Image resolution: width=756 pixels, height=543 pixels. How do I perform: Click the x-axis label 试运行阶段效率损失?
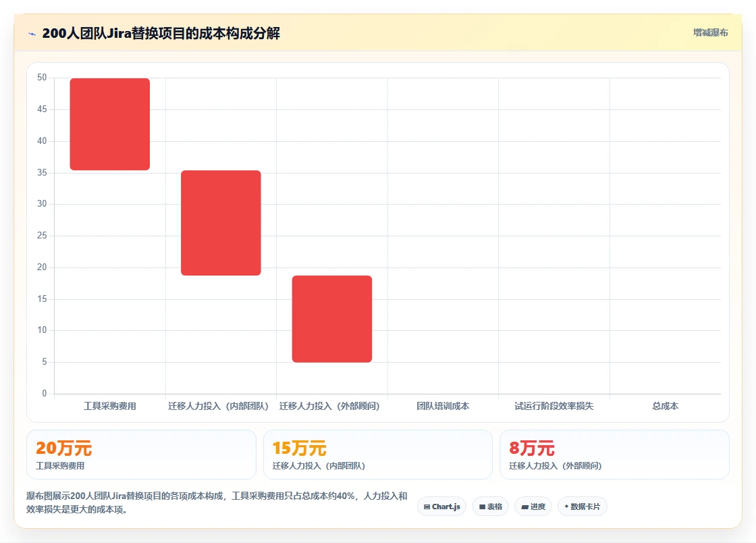pyautogui.click(x=554, y=406)
